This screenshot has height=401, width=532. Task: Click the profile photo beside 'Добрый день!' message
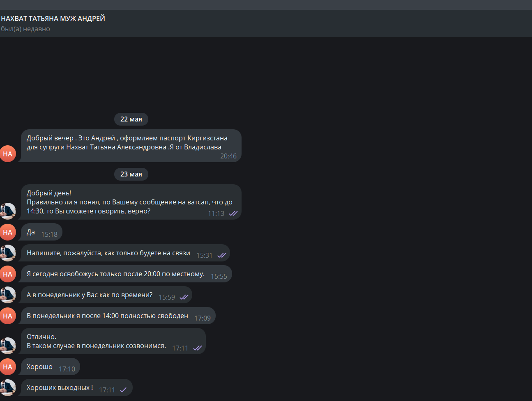click(8, 211)
